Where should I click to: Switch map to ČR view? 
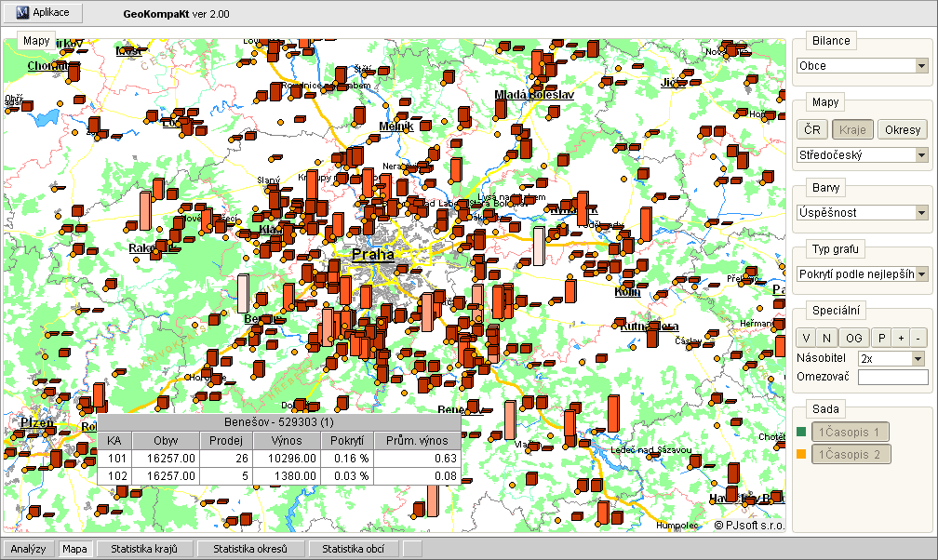tap(812, 130)
